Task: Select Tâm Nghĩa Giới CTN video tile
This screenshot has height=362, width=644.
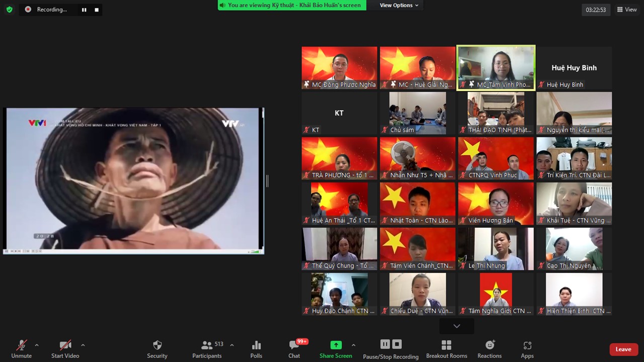Action: (496, 294)
